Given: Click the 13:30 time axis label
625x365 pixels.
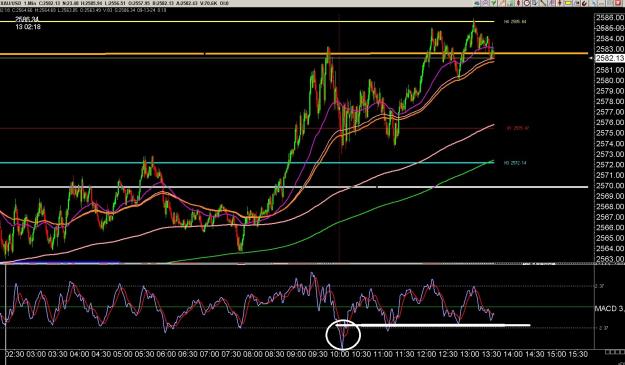Looking at the screenshot, I should [x=491, y=354].
